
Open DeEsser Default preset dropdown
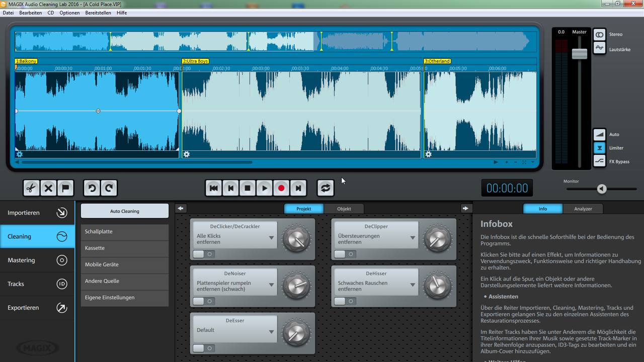(271, 332)
